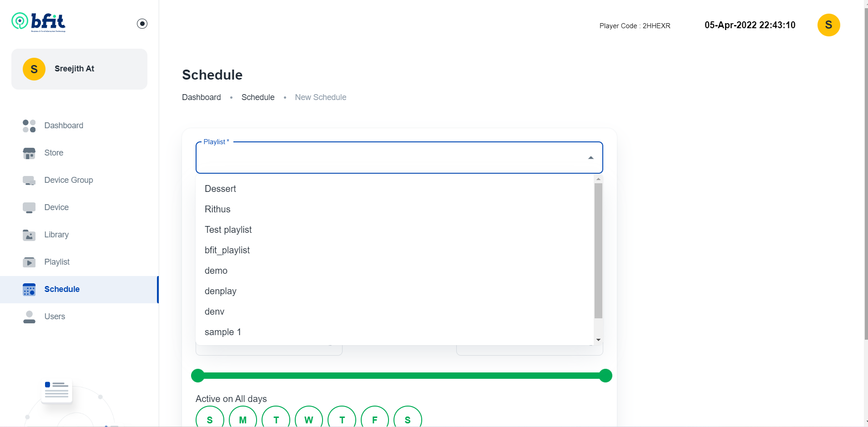
Task: Click the Device Group sidebar icon
Action: pos(29,181)
